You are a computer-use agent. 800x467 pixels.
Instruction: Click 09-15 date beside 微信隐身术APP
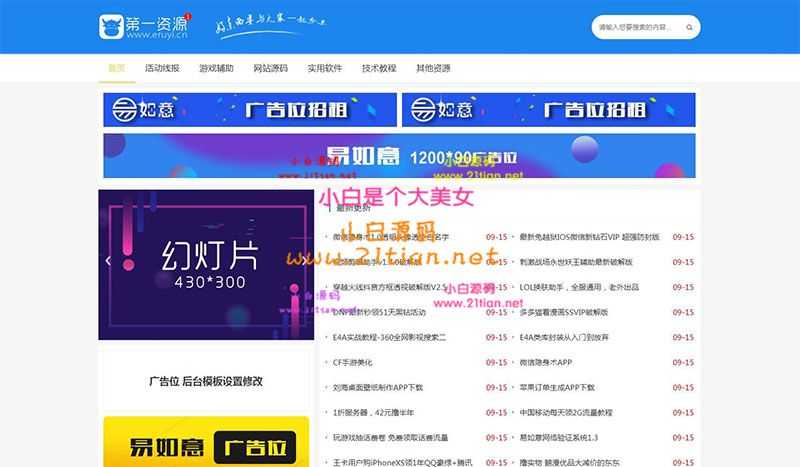pyautogui.click(x=683, y=362)
